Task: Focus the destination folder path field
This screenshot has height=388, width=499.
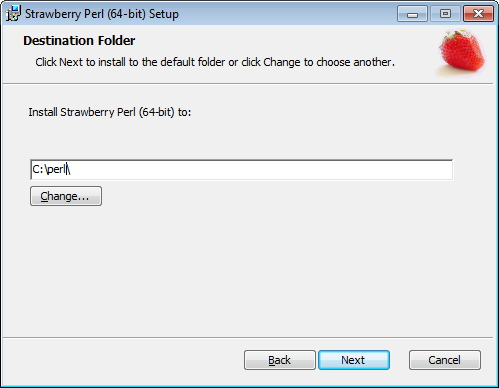Action: point(242,170)
